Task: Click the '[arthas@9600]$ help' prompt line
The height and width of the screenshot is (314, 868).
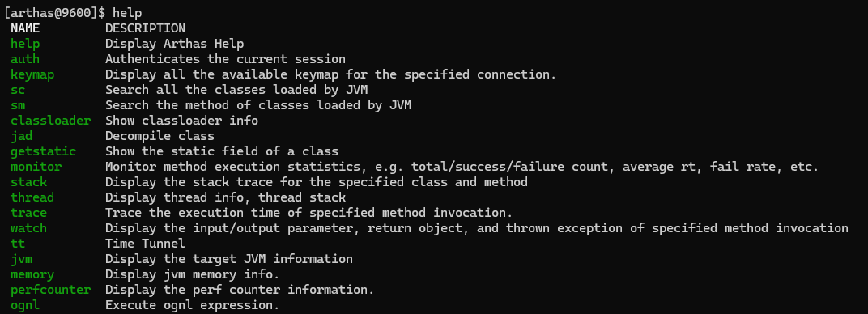Action: (x=73, y=13)
